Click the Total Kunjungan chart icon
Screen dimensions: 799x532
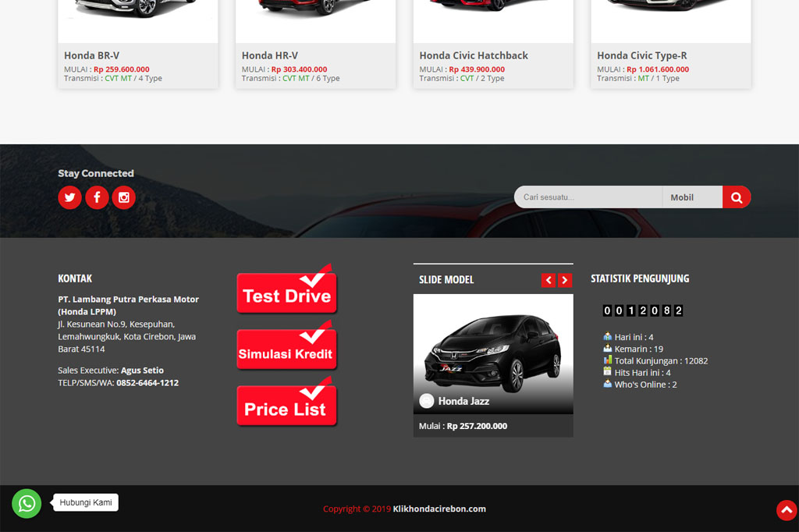pyautogui.click(x=607, y=360)
